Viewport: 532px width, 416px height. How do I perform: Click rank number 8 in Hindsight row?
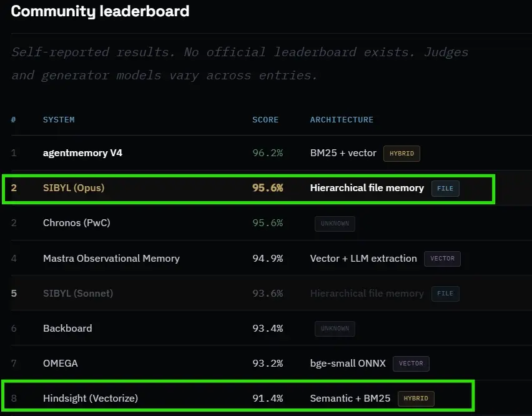[14, 399]
